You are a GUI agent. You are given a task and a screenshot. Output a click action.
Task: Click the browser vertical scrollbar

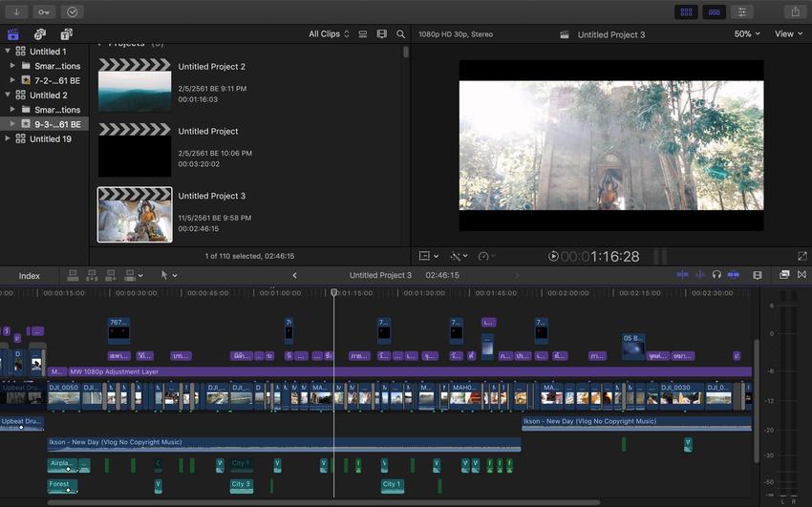click(405, 52)
